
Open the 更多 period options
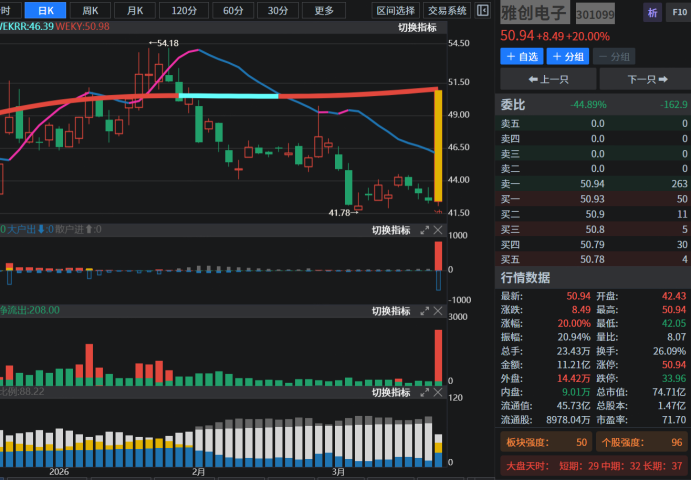tap(323, 10)
